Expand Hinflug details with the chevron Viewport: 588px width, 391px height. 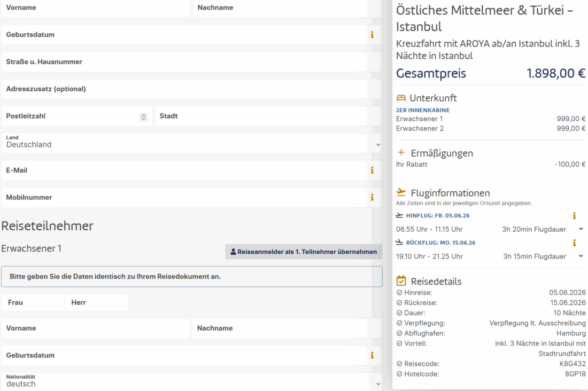(581, 229)
